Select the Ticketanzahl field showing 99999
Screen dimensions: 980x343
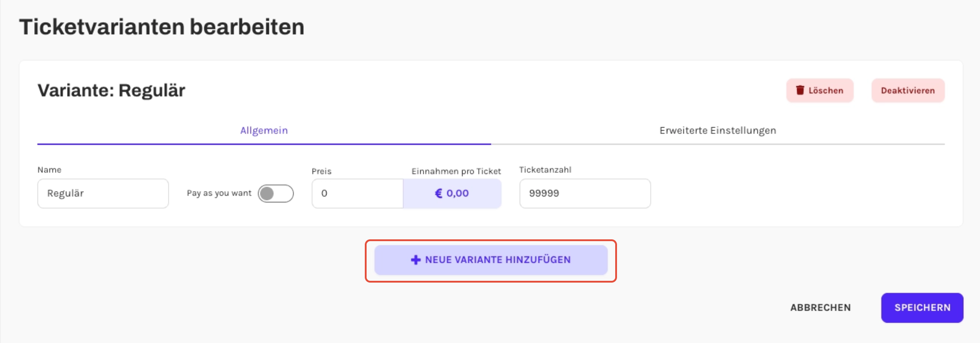tap(585, 193)
